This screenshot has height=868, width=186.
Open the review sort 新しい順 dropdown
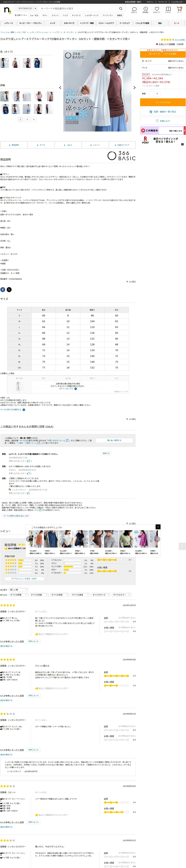click(x=19, y=590)
